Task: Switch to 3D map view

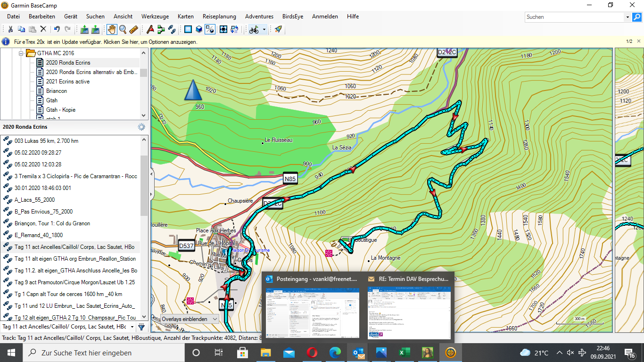Action: point(199,30)
